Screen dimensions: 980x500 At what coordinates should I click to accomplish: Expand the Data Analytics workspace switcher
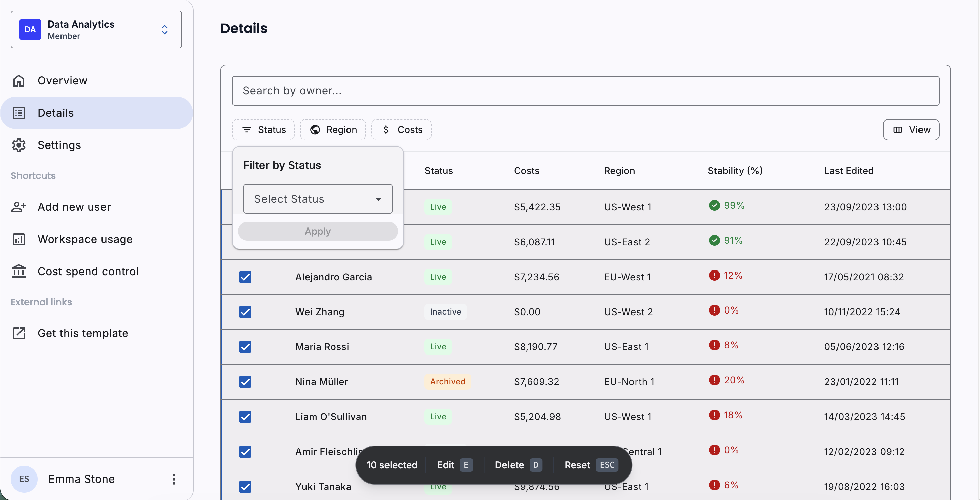pos(164,30)
